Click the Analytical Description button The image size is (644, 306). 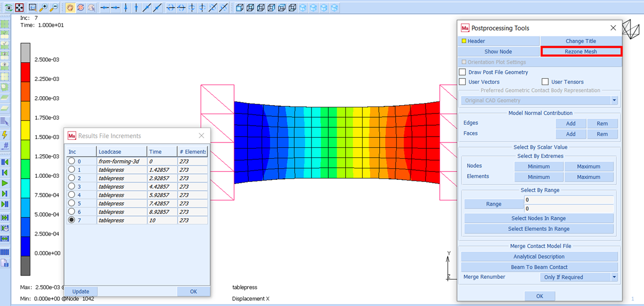click(x=539, y=257)
